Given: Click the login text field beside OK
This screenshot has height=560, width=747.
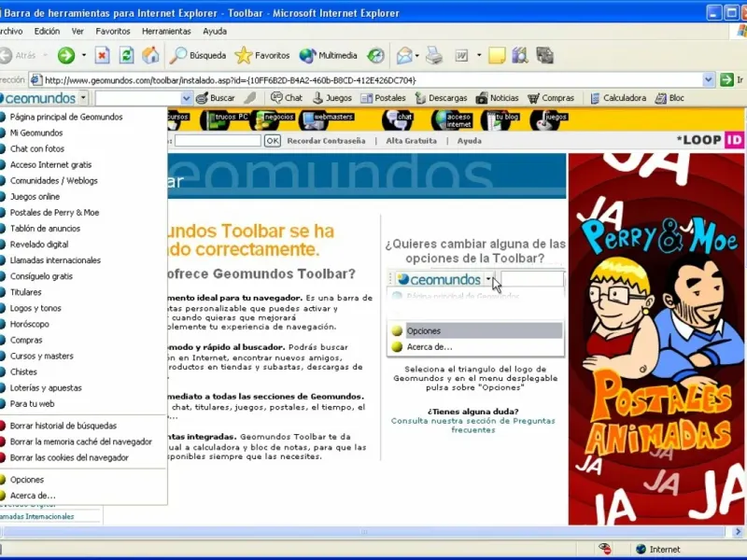Looking at the screenshot, I should pyautogui.click(x=218, y=141).
